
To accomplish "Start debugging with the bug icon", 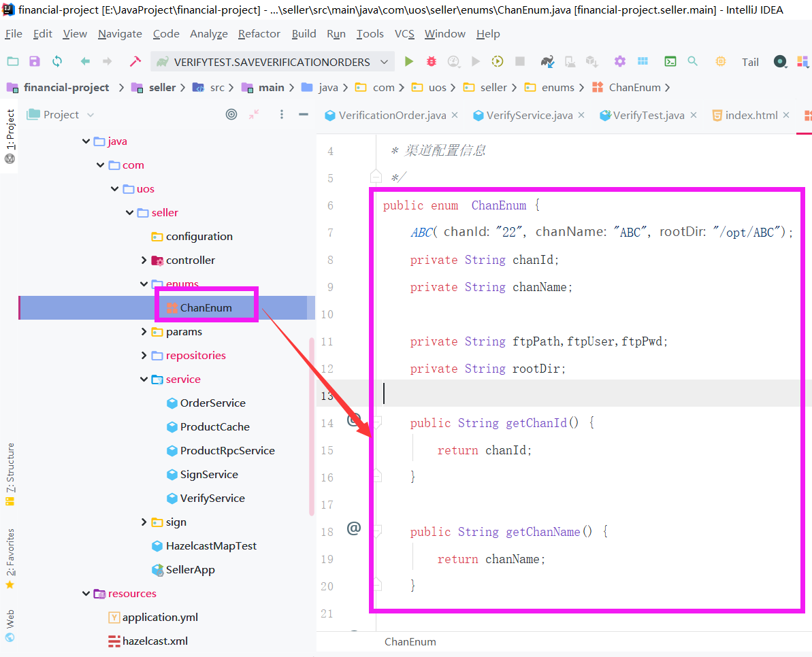I will tap(431, 61).
